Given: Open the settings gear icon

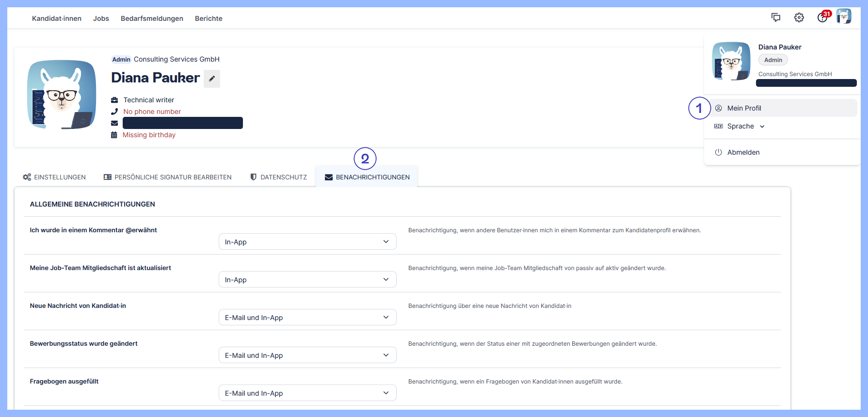Looking at the screenshot, I should coord(799,17).
